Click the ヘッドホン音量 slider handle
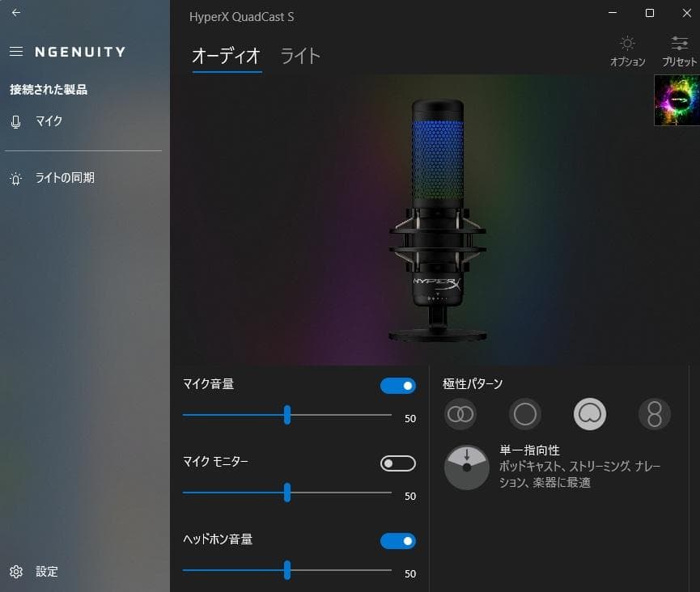This screenshot has width=700, height=592. point(287,570)
